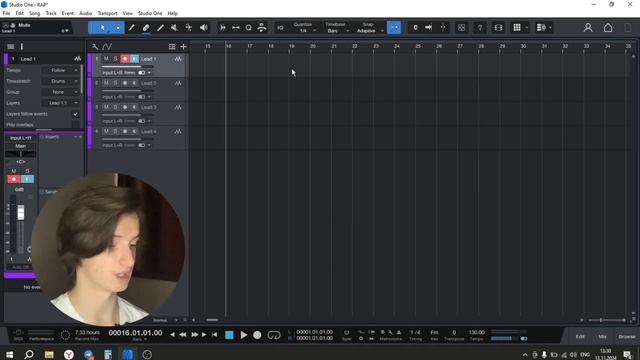This screenshot has width=640, height=360.
Task: Open the track list icon
Action: 172,47
